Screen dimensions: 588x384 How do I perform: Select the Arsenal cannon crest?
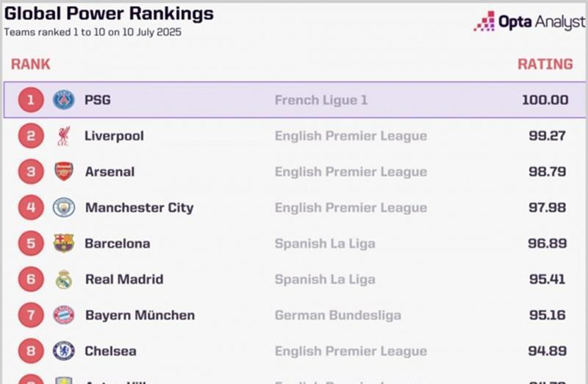point(64,171)
